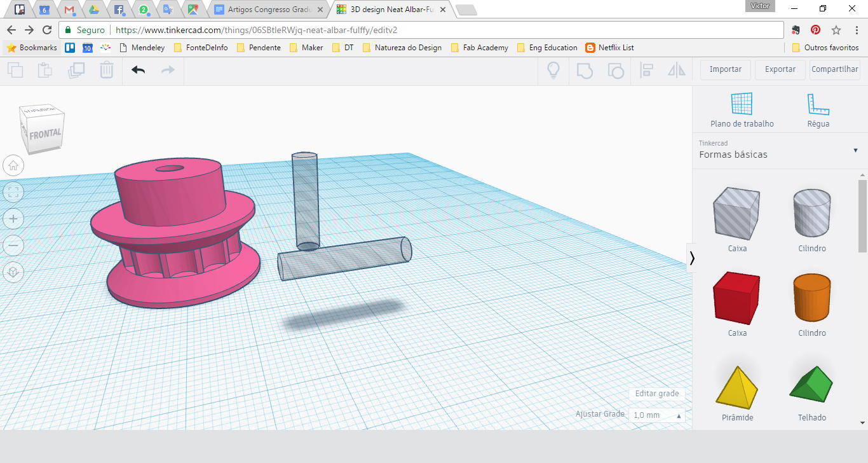Collapse the shapes panel with the arrow
Screen dimensions: 868x463
[x=692, y=258]
